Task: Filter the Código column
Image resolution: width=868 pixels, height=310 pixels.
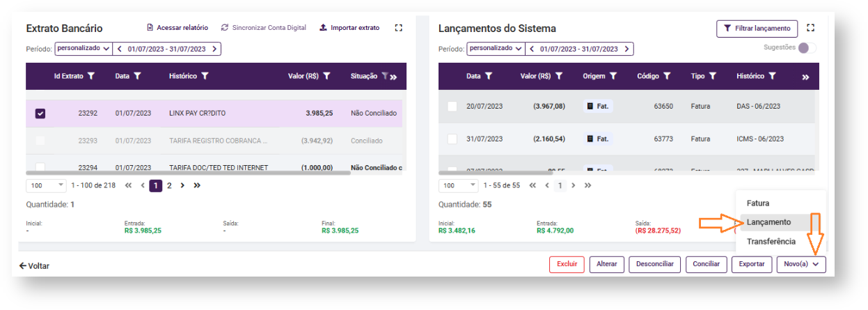Action: [667, 76]
